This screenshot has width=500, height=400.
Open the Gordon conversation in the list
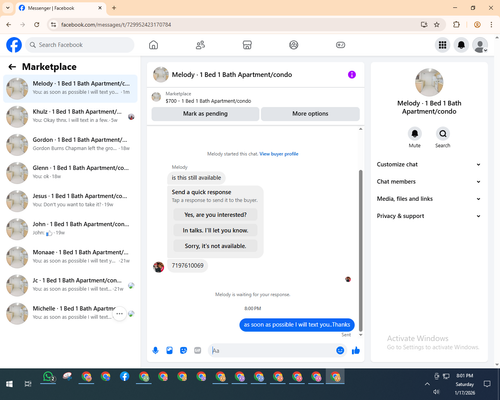pyautogui.click(x=70, y=145)
